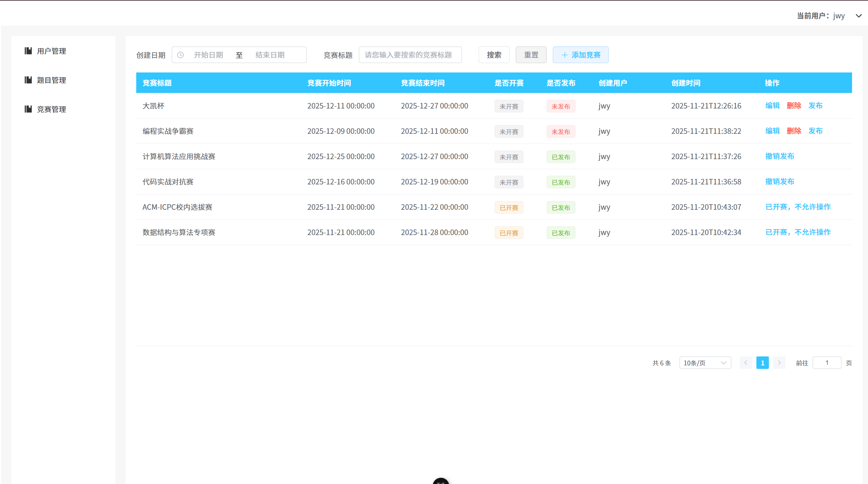Click the 用户管理 sidebar icon
Screen dimensions: 868x484
pyautogui.click(x=28, y=51)
